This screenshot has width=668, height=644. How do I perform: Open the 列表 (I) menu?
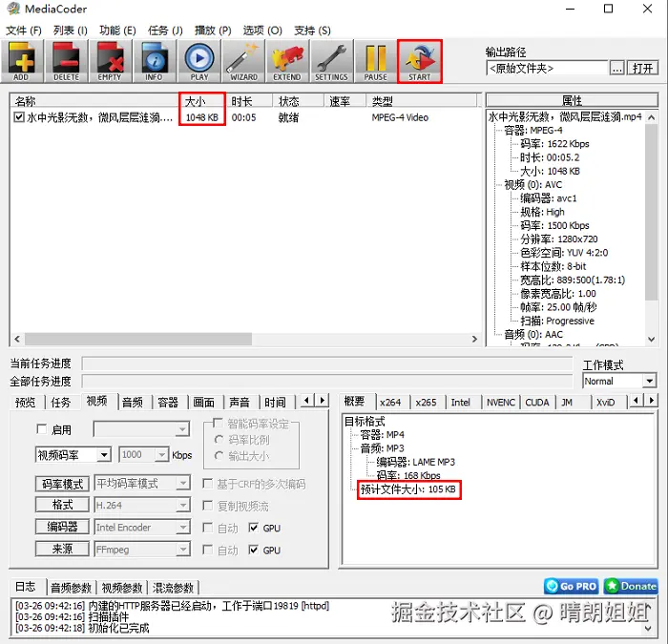click(x=71, y=31)
